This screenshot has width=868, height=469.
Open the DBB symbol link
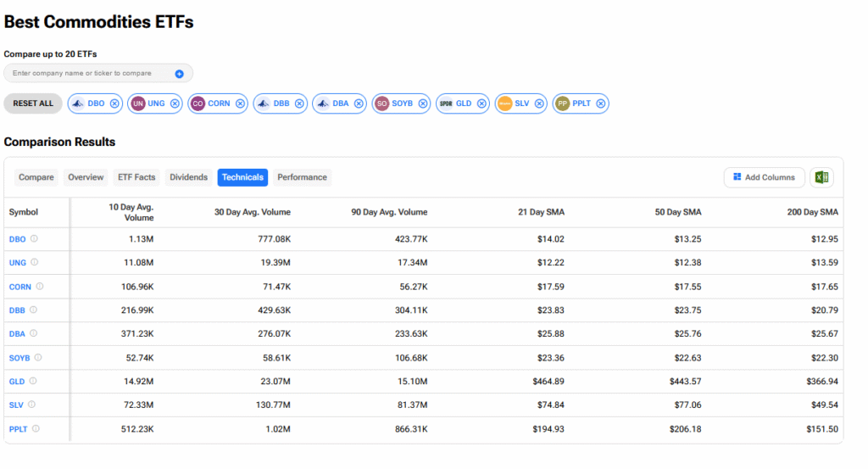pos(17,310)
